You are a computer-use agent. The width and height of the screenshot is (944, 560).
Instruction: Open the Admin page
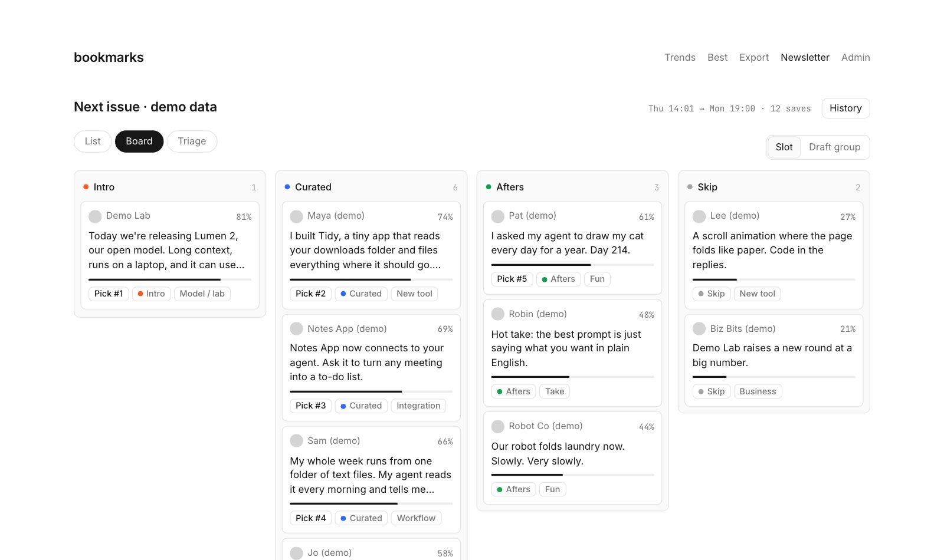855,57
